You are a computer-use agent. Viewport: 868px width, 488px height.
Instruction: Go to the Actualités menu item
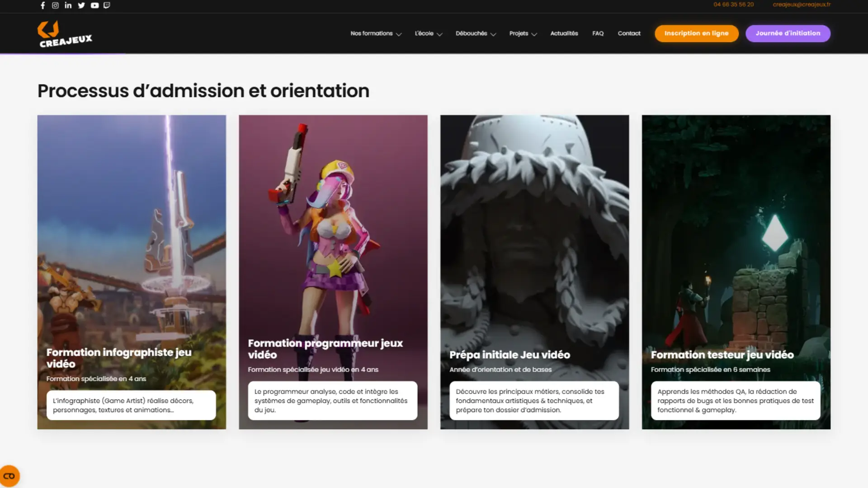(564, 33)
